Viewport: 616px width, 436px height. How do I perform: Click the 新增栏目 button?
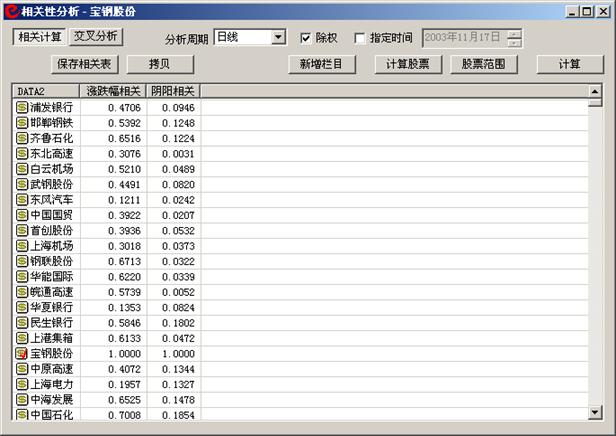click(x=322, y=64)
